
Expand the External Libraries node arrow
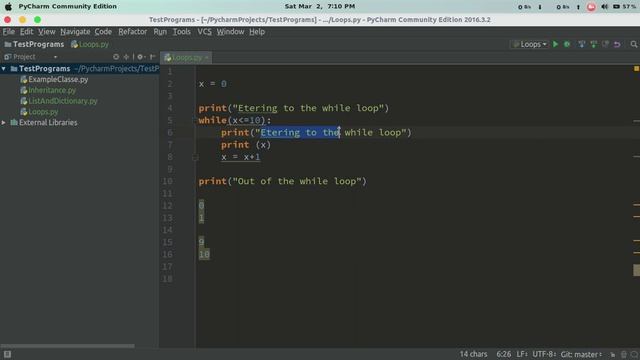coord(4,122)
